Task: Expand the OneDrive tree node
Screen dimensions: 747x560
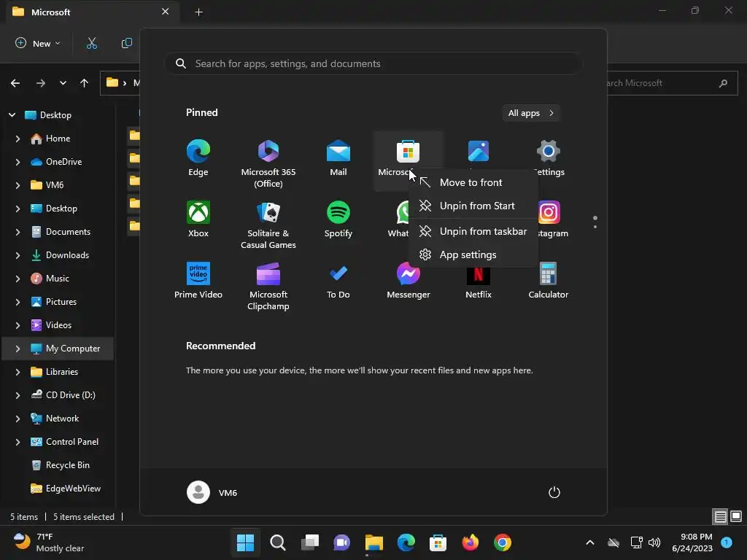Action: [x=18, y=162]
